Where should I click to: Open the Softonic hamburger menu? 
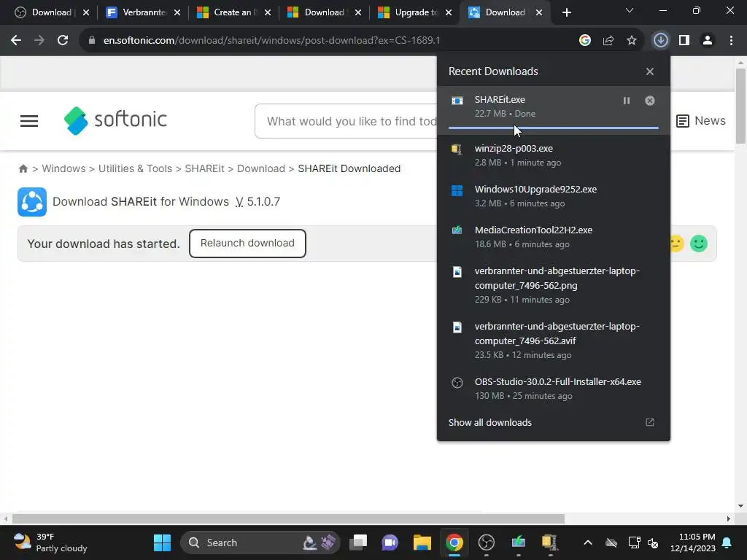point(29,121)
